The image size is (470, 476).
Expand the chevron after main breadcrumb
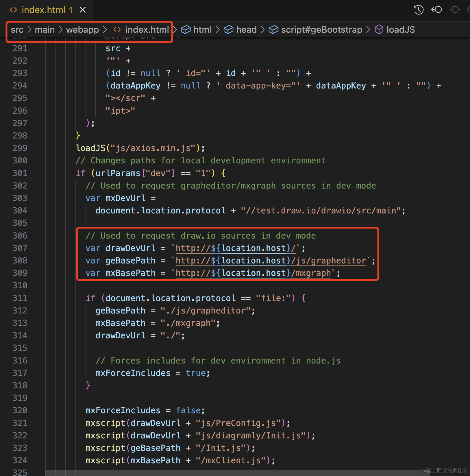tap(60, 30)
